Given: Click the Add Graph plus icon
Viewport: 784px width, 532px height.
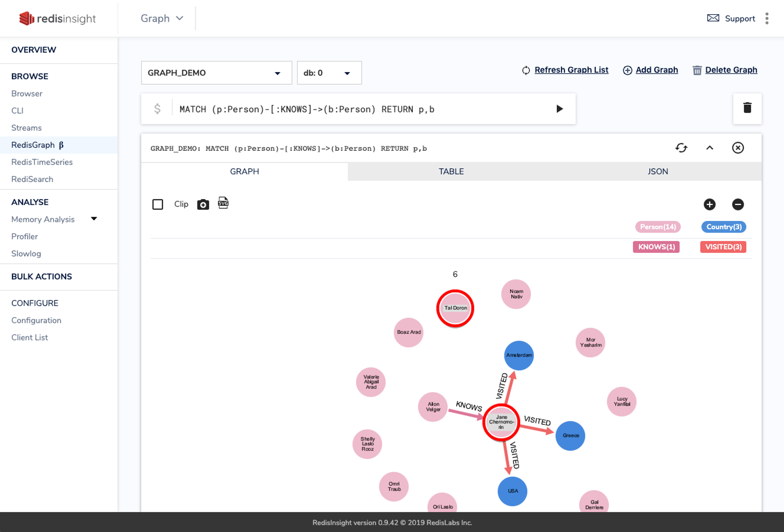Looking at the screenshot, I should point(627,70).
